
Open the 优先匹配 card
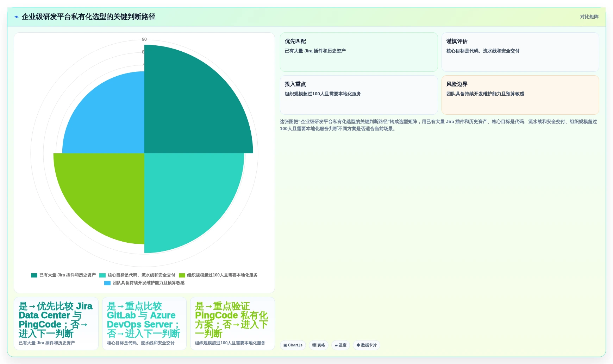point(359,52)
